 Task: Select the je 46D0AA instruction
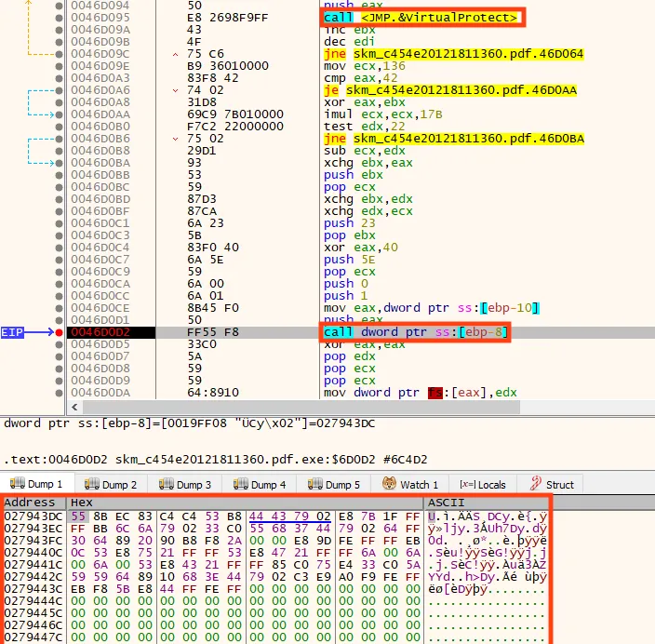point(450,90)
